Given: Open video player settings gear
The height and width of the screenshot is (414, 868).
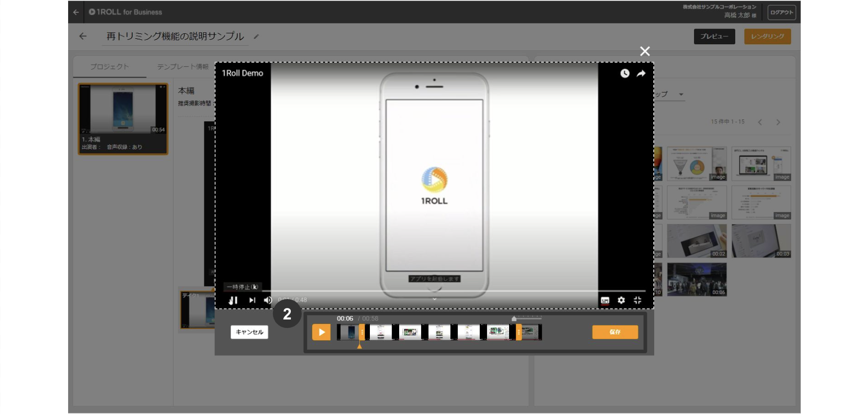Looking at the screenshot, I should pos(621,300).
